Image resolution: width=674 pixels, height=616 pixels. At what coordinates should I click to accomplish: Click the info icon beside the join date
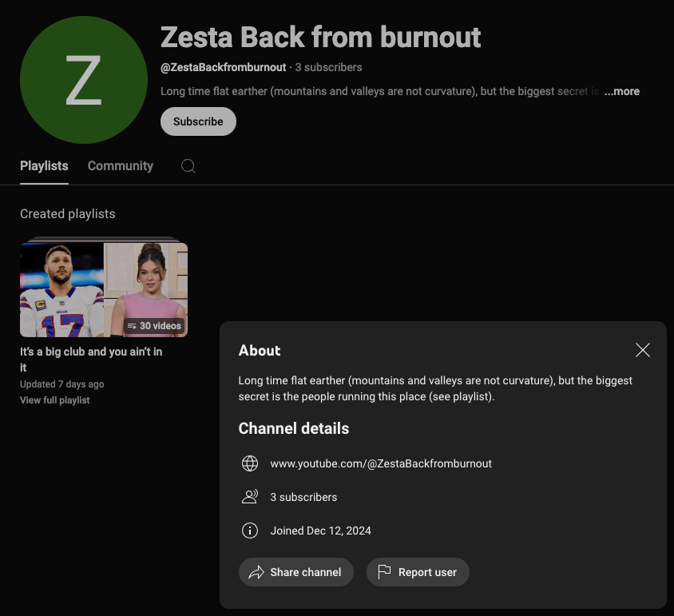[x=250, y=531]
